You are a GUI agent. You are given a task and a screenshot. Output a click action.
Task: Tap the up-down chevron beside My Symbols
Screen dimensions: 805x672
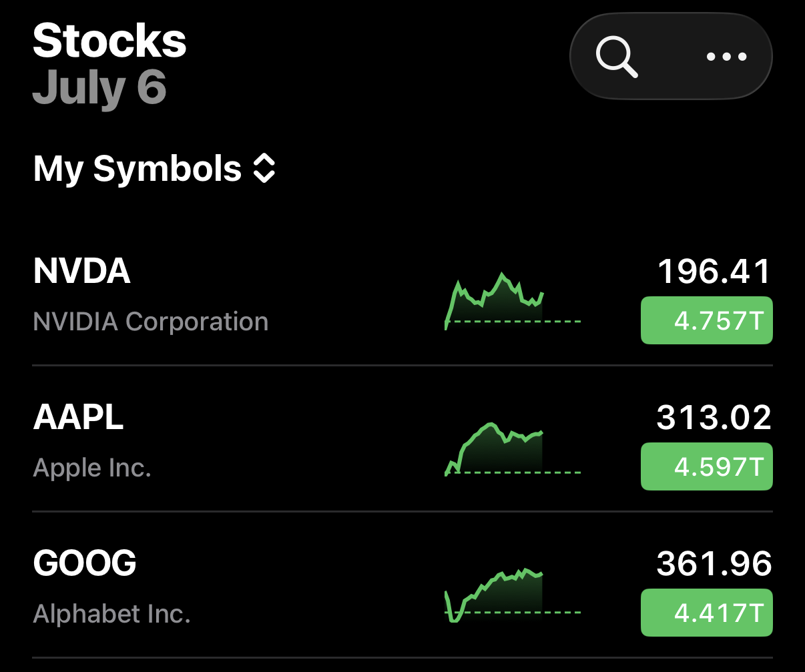coord(264,169)
